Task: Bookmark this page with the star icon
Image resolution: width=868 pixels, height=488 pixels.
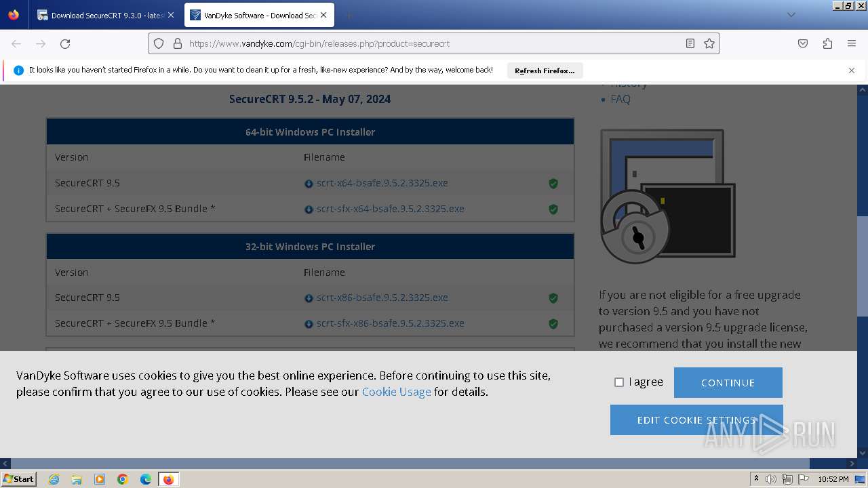Action: point(709,43)
